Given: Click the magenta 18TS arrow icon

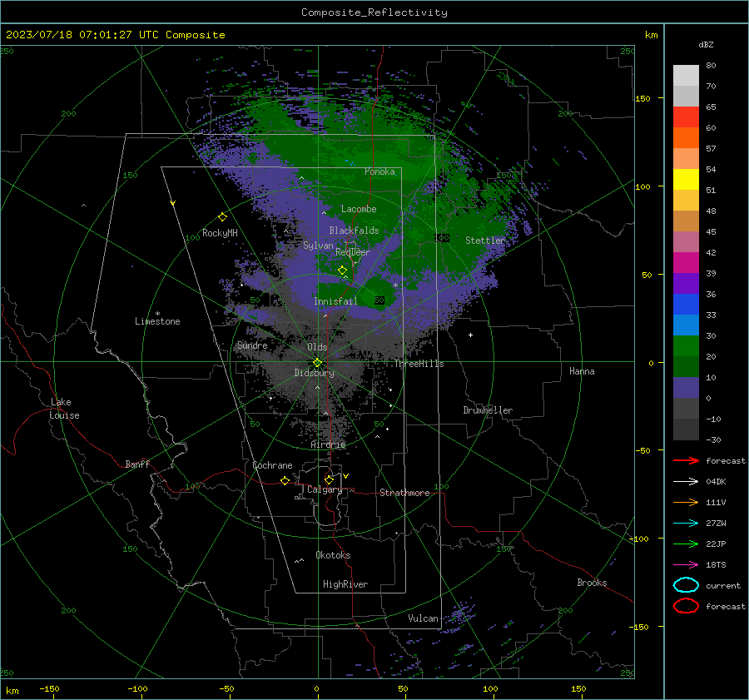Looking at the screenshot, I should coord(686,565).
